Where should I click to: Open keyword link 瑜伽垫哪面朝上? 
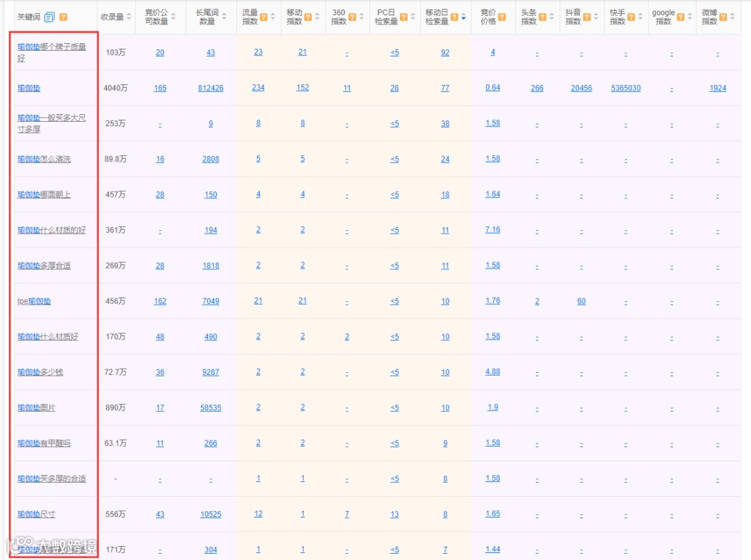click(44, 195)
